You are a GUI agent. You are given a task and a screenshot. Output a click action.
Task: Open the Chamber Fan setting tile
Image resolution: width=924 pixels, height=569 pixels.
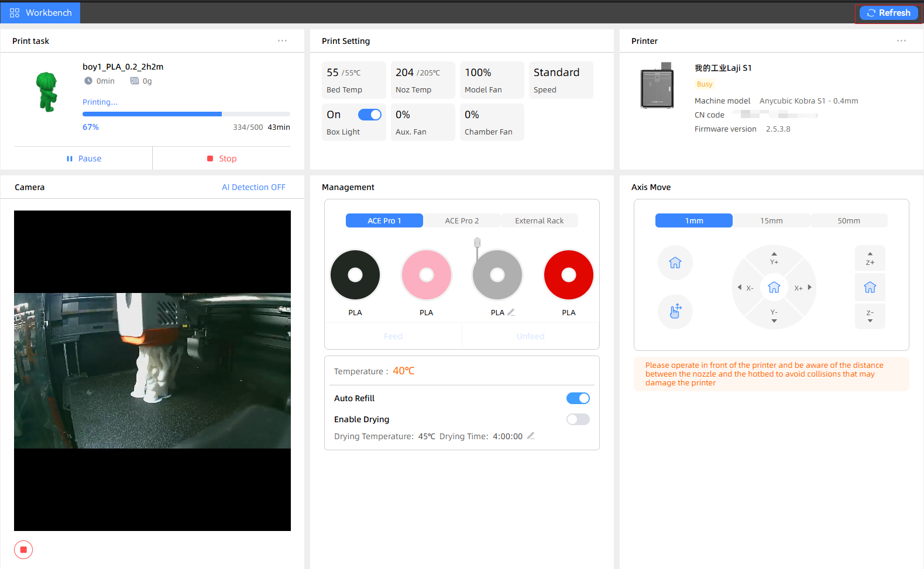492,122
